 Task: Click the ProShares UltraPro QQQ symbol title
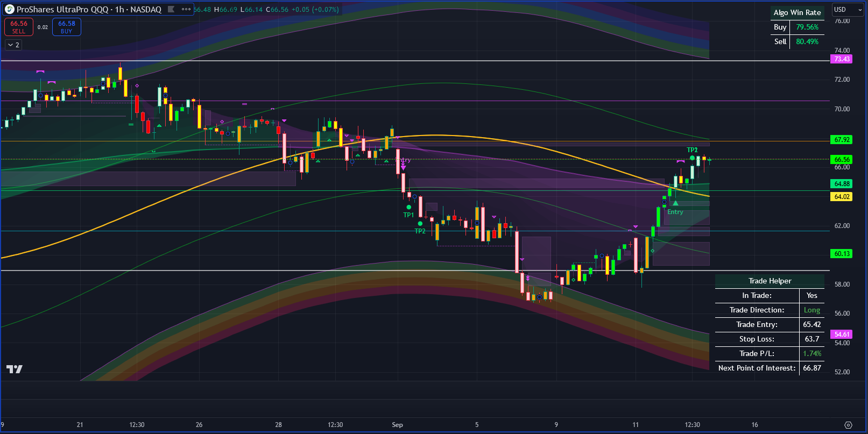pos(89,9)
